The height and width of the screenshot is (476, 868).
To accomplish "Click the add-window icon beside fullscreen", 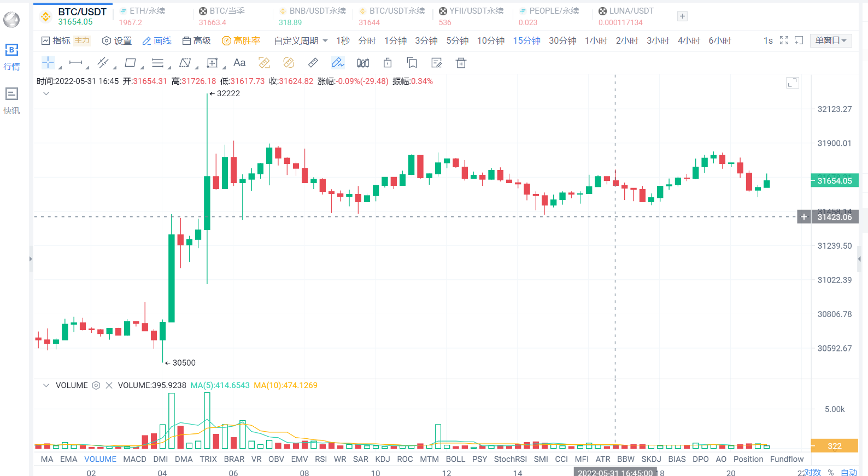I will pos(799,40).
